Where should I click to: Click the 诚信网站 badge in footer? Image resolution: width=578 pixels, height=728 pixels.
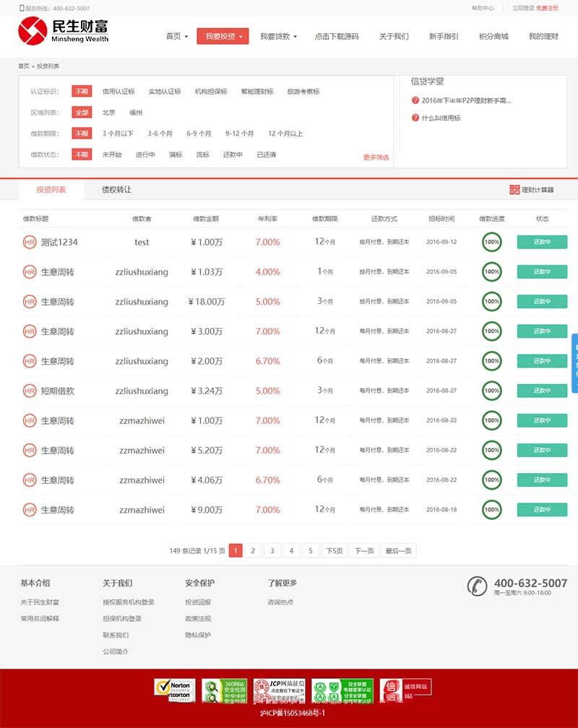[x=405, y=690]
